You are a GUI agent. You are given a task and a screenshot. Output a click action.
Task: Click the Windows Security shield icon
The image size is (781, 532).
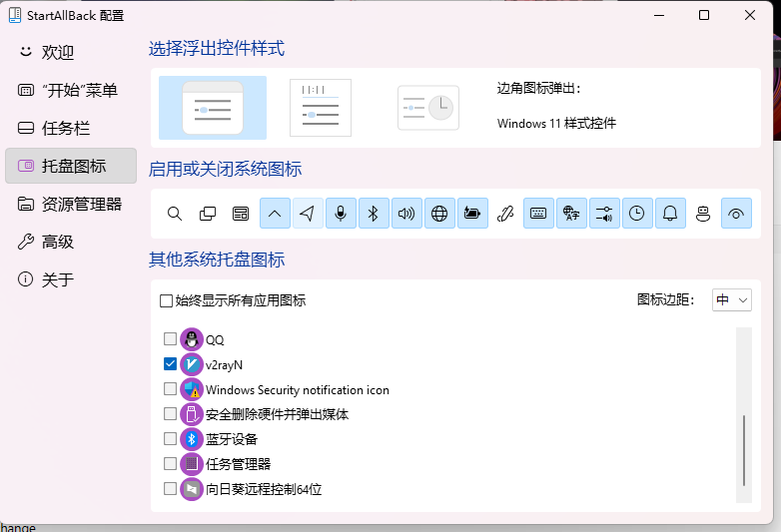(x=192, y=389)
